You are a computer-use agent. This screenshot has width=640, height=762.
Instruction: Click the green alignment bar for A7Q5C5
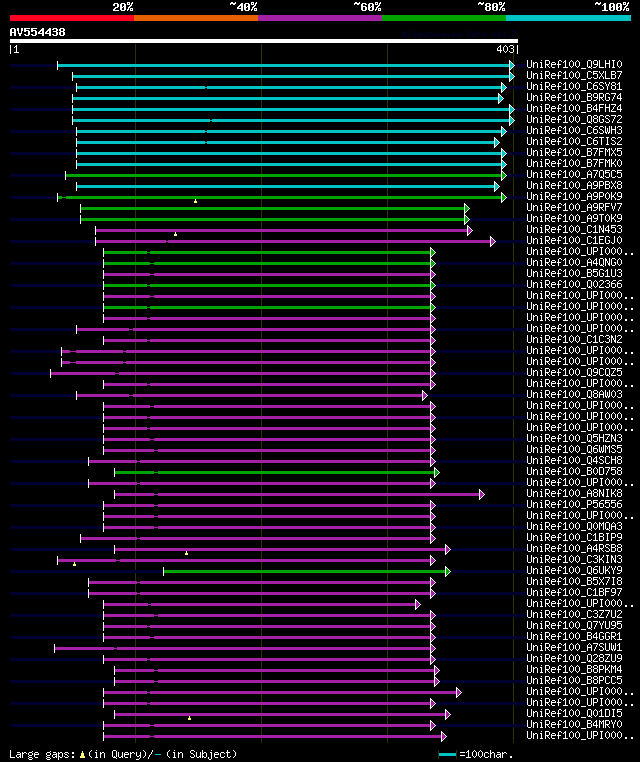286,175
